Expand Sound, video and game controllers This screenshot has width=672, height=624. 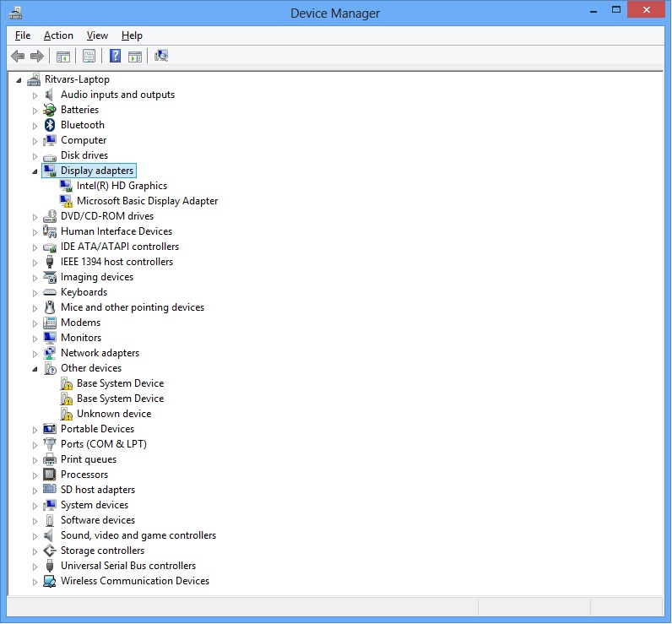[x=35, y=536]
